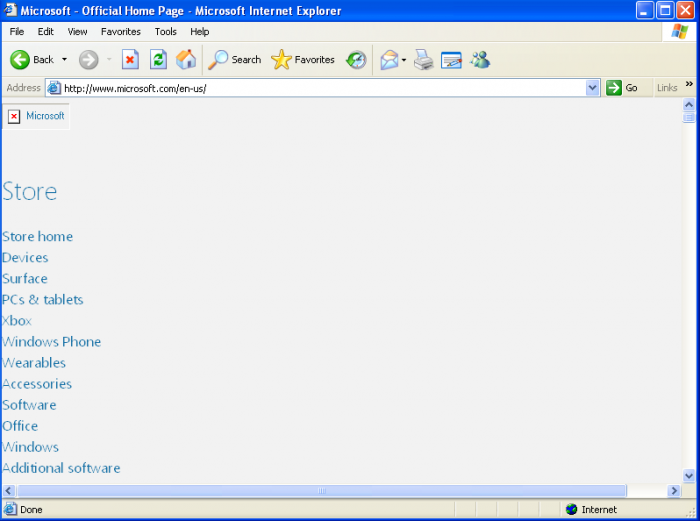This screenshot has height=521, width=700.
Task: Follow the Additional software link
Action: pyautogui.click(x=61, y=468)
